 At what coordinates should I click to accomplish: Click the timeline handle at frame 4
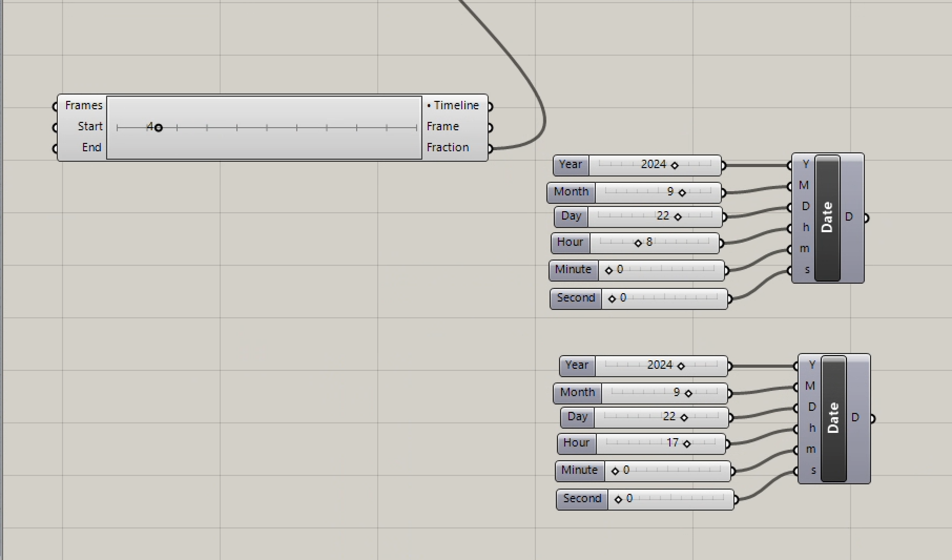pos(158,128)
